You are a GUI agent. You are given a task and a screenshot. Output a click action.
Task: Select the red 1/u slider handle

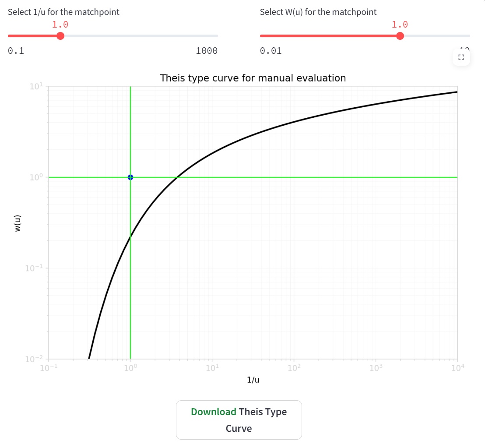pyautogui.click(x=60, y=35)
